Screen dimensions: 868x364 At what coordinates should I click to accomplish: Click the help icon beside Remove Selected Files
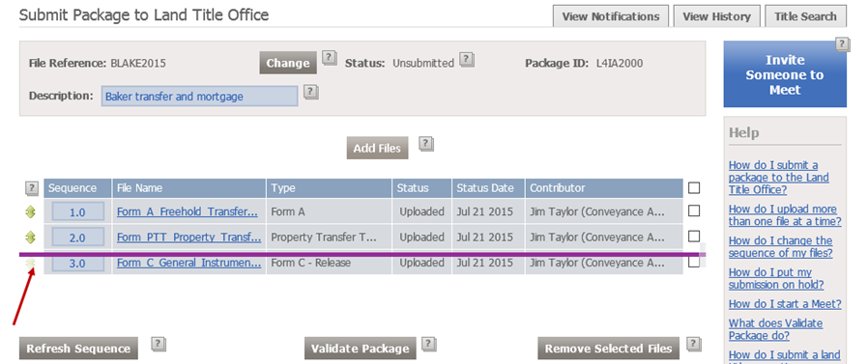694,344
